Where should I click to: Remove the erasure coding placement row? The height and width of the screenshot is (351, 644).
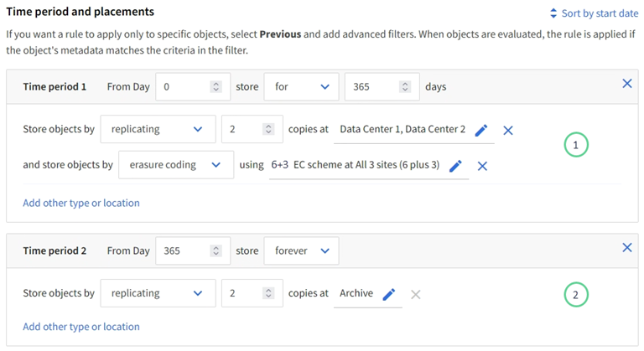(482, 165)
